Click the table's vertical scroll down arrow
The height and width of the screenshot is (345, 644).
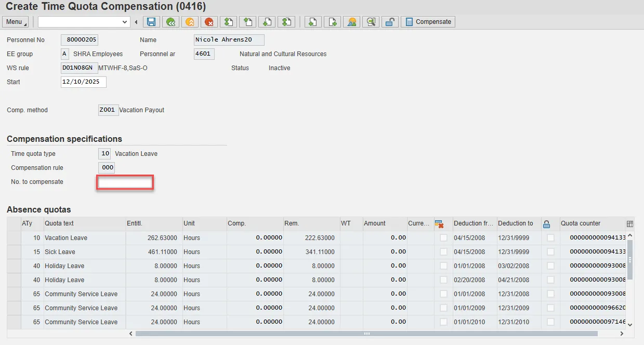point(630,325)
